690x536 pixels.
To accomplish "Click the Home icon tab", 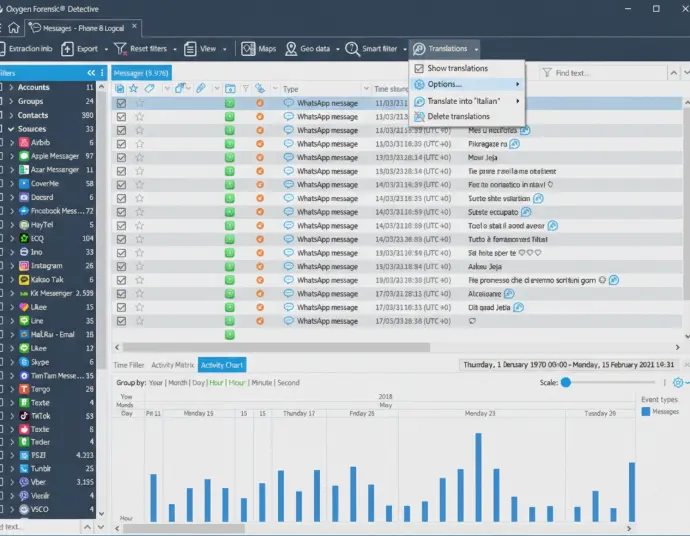I will coord(13,28).
